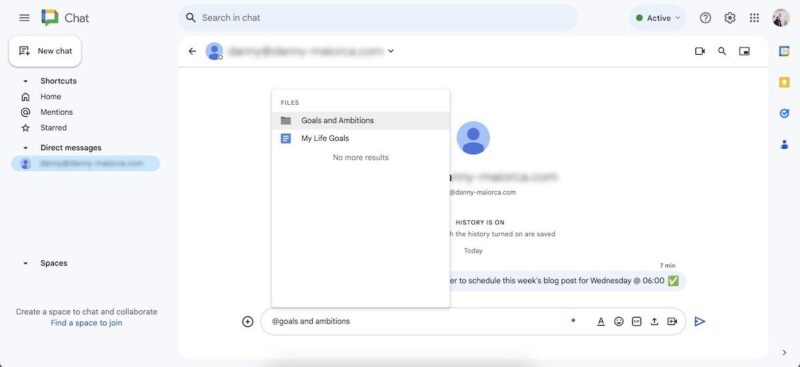Screen dimensions: 800x367
Task: Start a New chat
Action: 45,51
